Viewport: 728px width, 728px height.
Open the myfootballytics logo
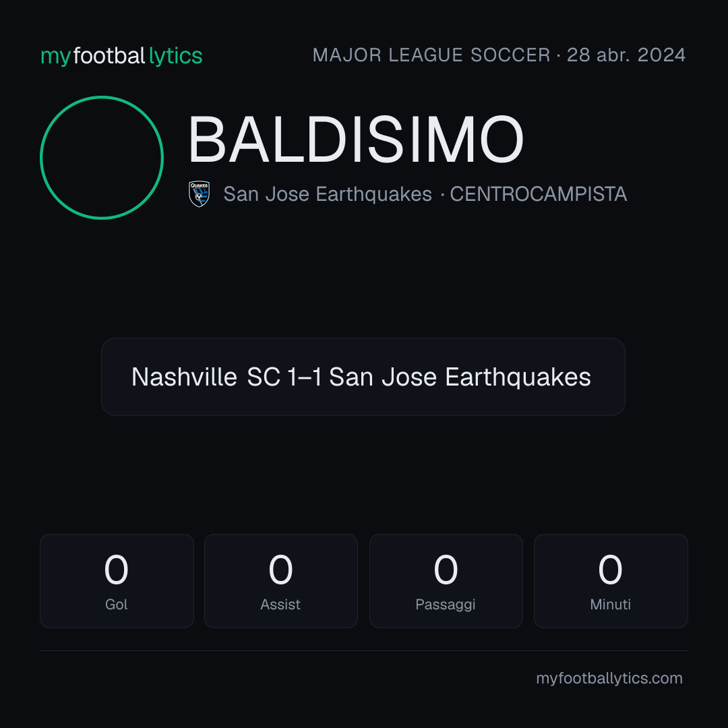121,56
